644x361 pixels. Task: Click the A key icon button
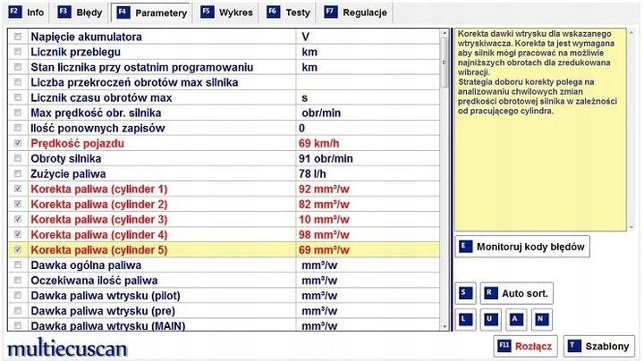click(516, 319)
